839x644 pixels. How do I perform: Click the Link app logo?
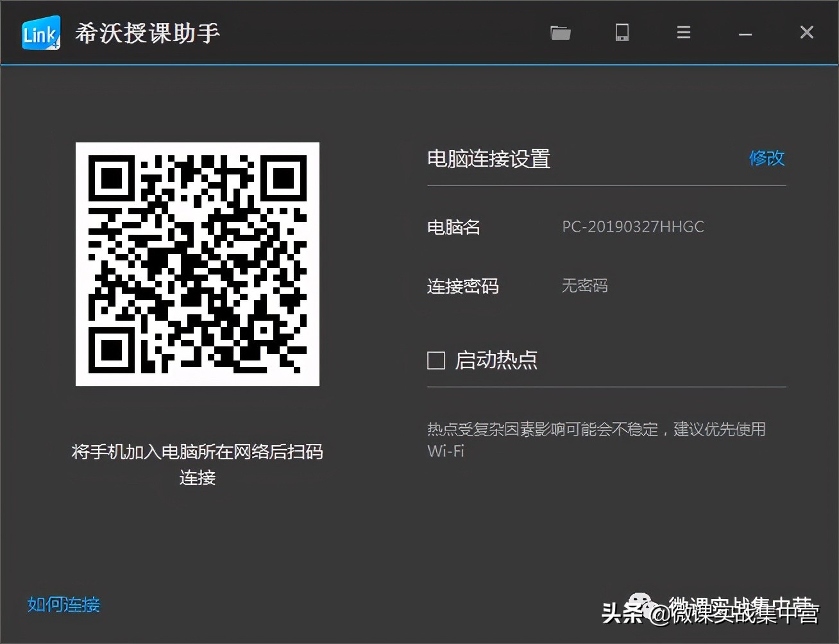tap(40, 33)
